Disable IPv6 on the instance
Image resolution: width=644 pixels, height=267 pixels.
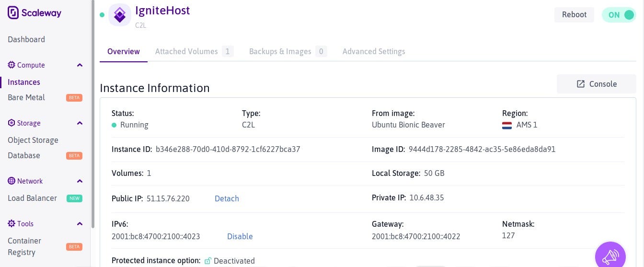click(x=240, y=236)
